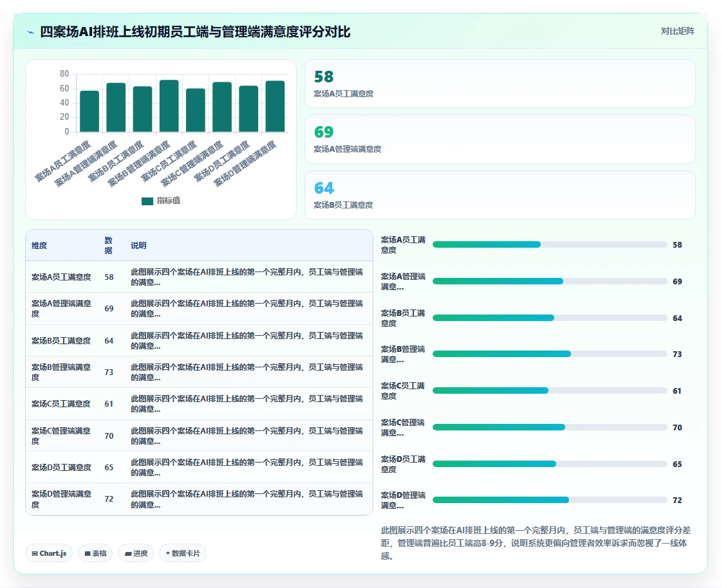This screenshot has width=721, height=588.
Task: Select table row 案场C员工满意度
Action: [x=199, y=404]
